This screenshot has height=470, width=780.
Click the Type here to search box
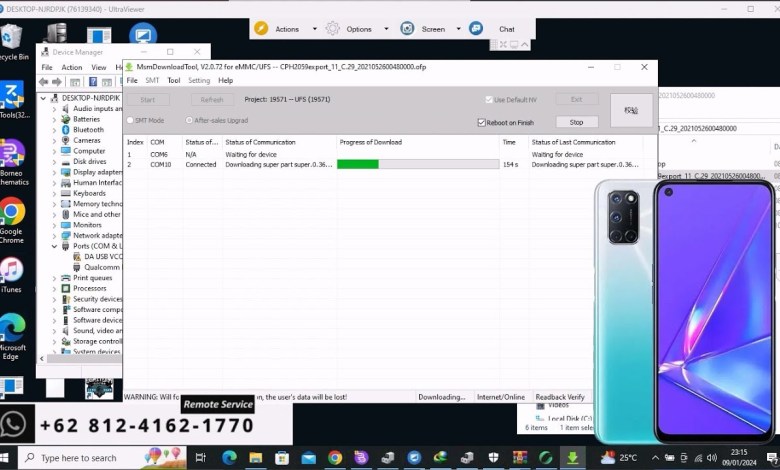102,458
